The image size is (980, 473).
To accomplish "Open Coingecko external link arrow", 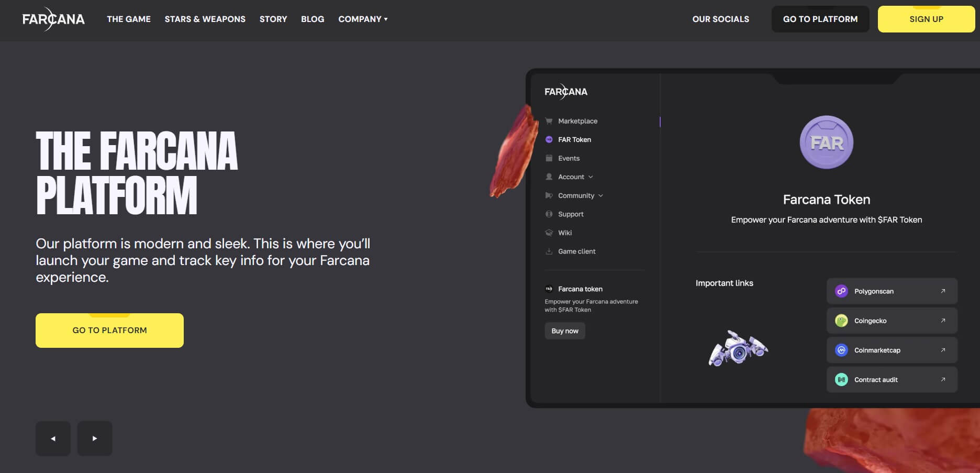I will click(943, 321).
